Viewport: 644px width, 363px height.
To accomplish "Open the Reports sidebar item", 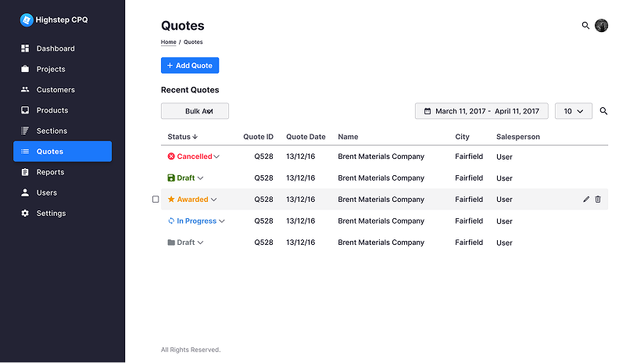I will pos(50,172).
